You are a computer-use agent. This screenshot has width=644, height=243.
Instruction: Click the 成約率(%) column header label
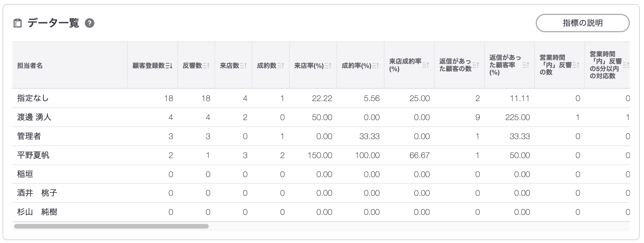pyautogui.click(x=357, y=66)
